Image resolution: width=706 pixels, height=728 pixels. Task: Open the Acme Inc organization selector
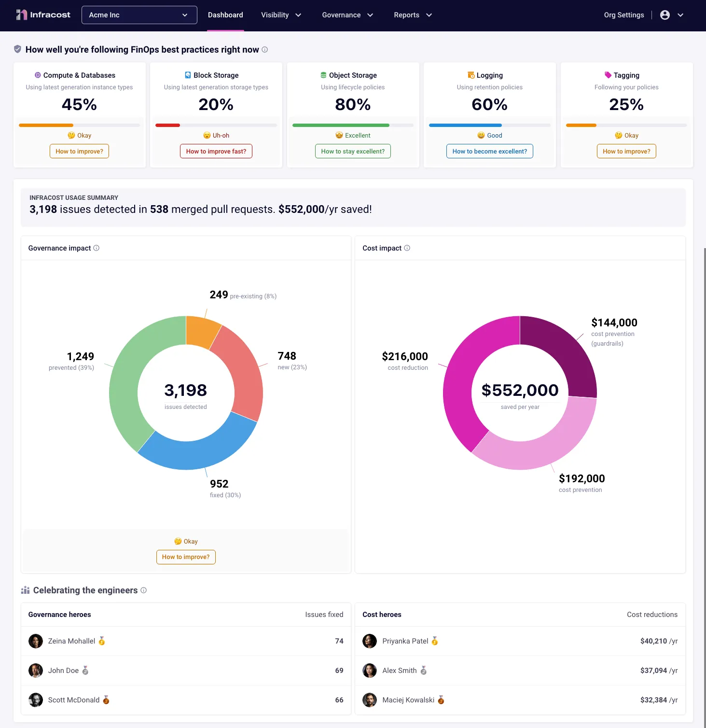139,14
